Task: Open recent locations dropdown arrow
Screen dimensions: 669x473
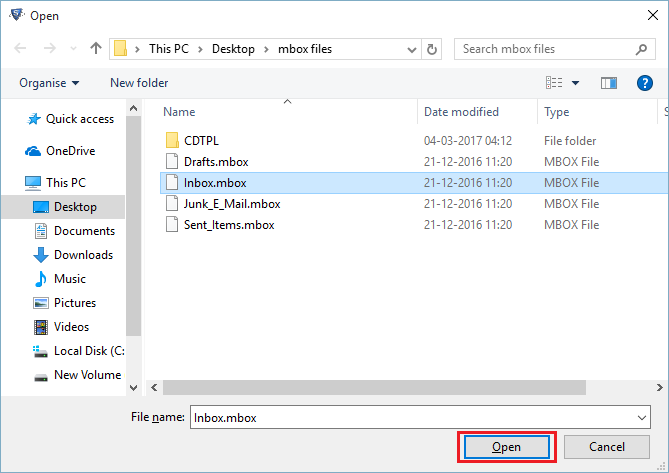Action: click(x=73, y=49)
